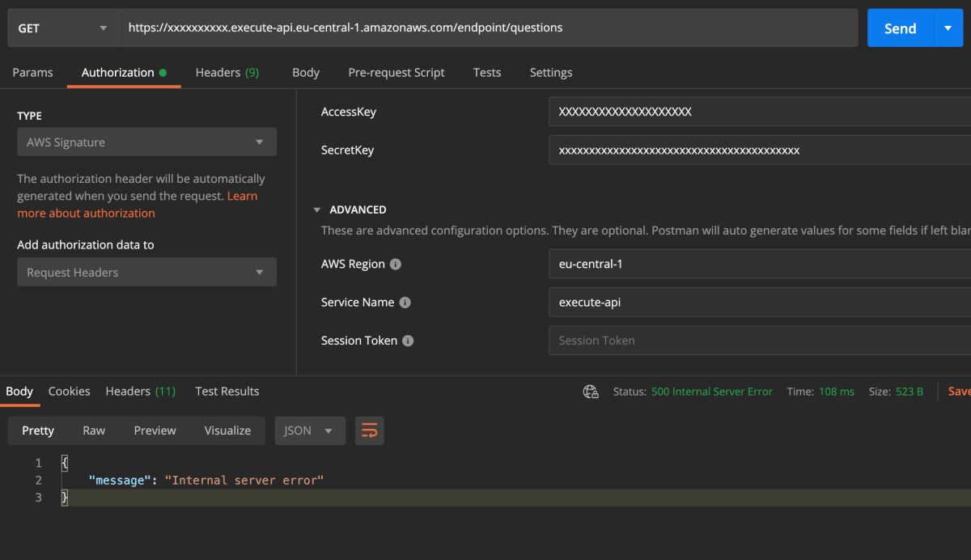This screenshot has height=560, width=971.
Task: Open the GET method dropdown
Action: coord(62,28)
